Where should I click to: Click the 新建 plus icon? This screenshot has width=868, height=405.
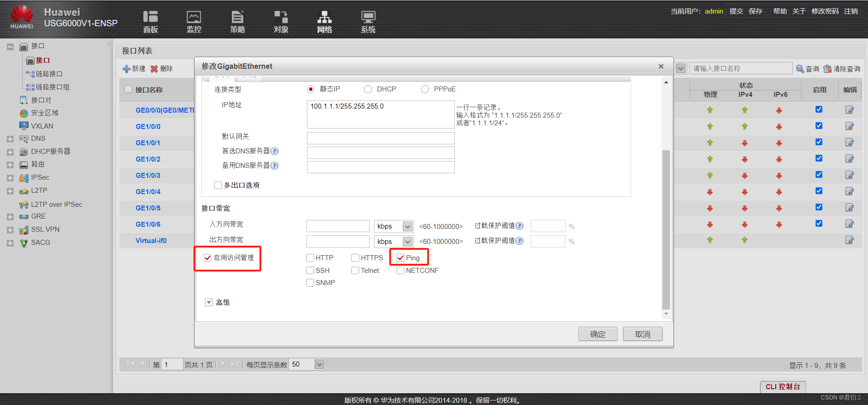pyautogui.click(x=127, y=69)
